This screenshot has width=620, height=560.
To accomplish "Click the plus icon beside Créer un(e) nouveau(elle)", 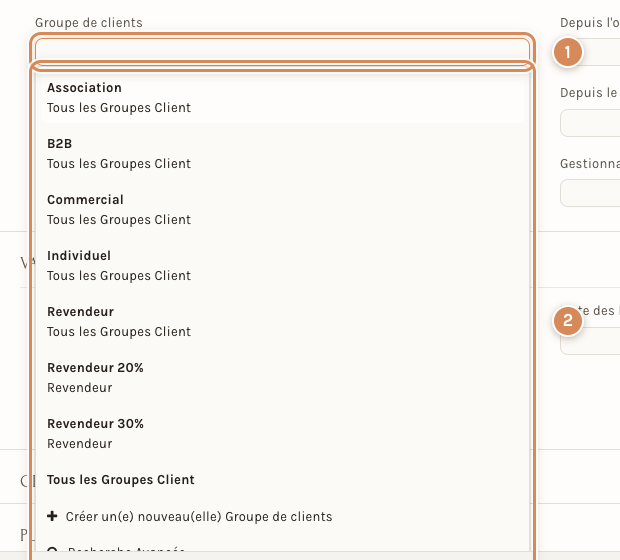I will 52,516.
